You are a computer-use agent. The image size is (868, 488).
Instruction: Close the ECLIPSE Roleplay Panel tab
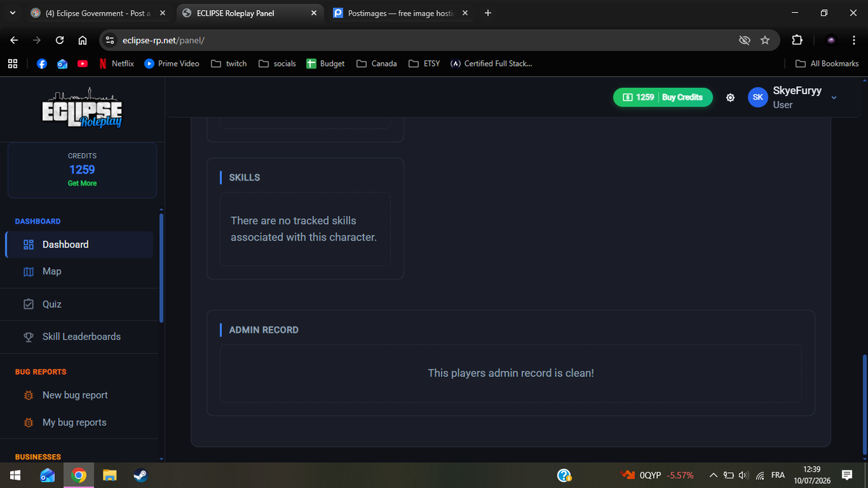click(313, 13)
